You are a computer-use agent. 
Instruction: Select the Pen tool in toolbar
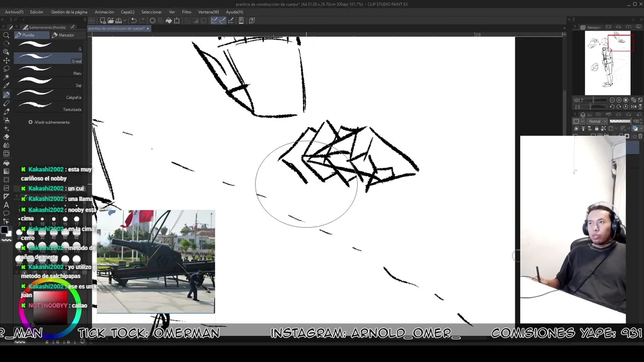pyautogui.click(x=7, y=95)
